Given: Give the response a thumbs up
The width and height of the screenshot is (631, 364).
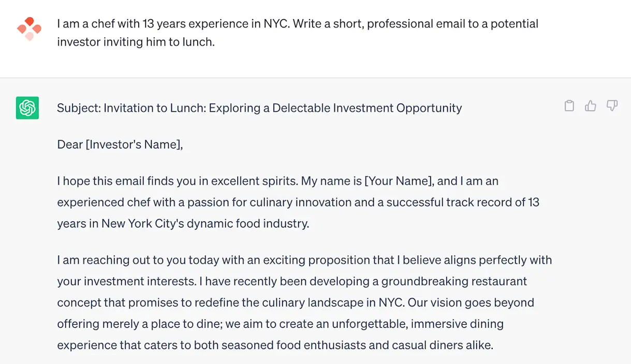Looking at the screenshot, I should tap(591, 106).
